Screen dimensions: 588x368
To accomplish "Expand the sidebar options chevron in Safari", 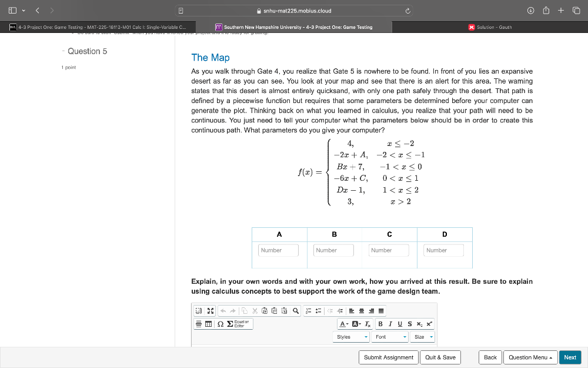I will click(24, 11).
